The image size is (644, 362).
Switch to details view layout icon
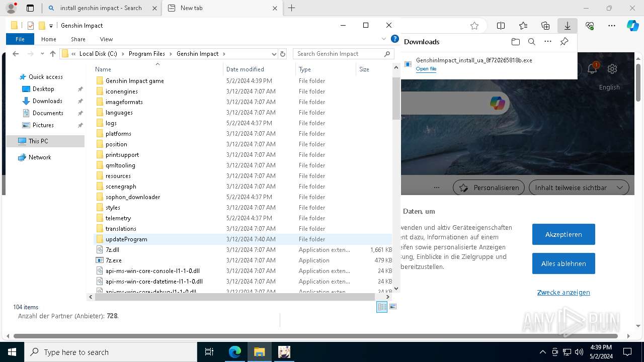click(x=382, y=307)
